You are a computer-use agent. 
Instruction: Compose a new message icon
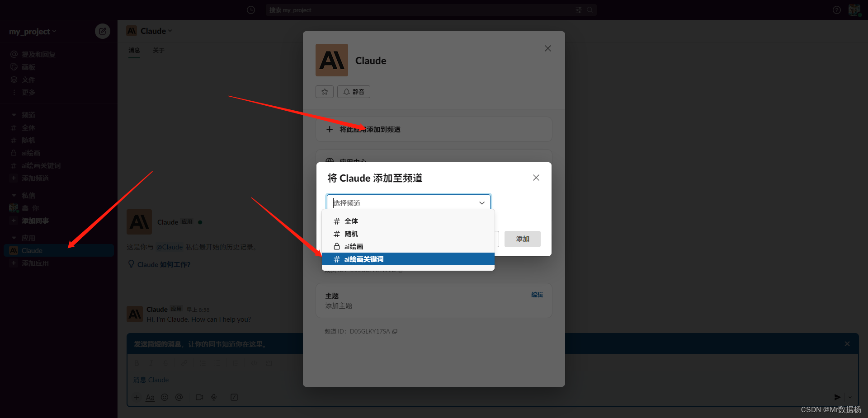(103, 31)
